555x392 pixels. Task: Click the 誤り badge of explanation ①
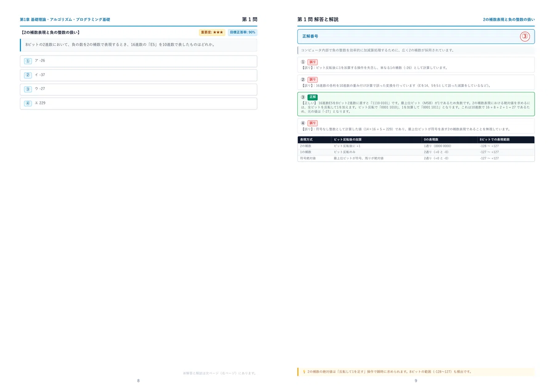click(313, 62)
